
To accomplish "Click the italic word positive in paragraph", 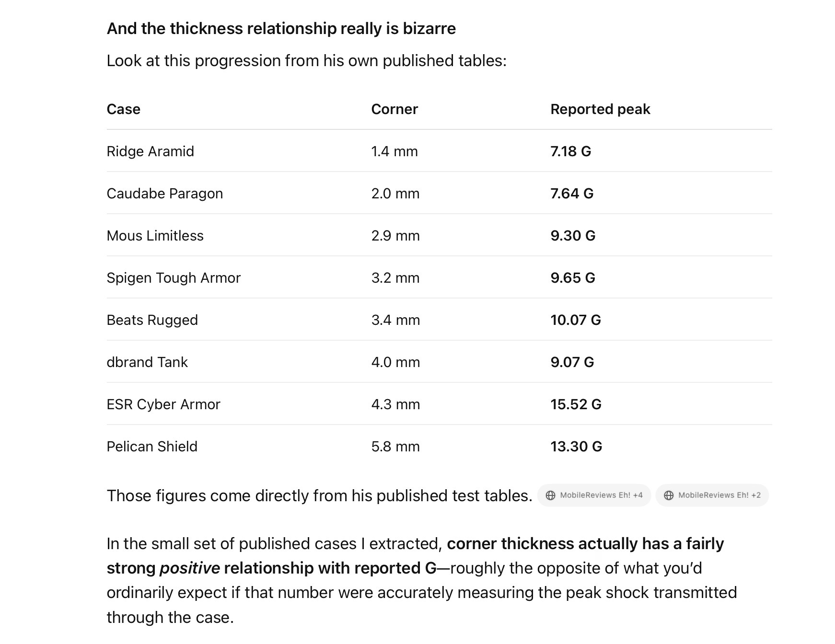I will point(190,568).
